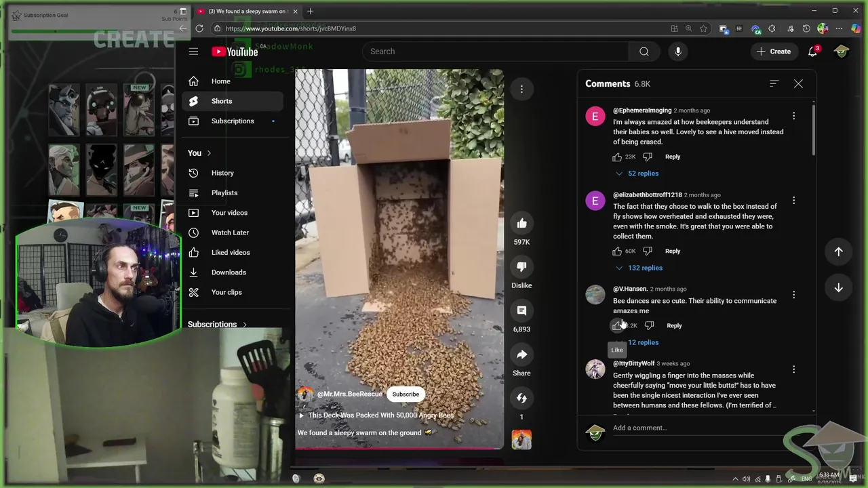Go to the next Short with down arrow
Image resolution: width=868 pixels, height=488 pixels.
pyautogui.click(x=838, y=288)
